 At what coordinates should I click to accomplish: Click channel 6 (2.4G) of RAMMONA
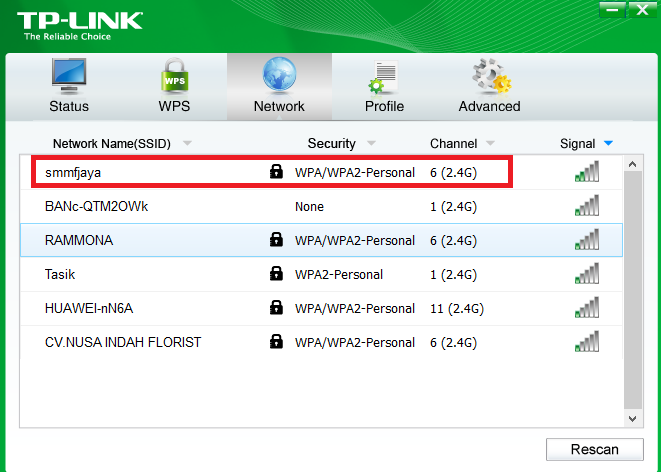tap(453, 241)
